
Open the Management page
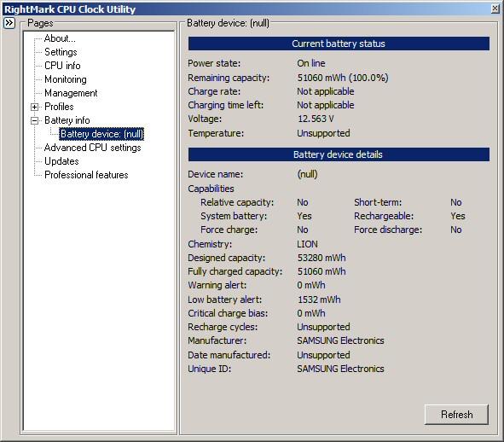[x=71, y=93]
